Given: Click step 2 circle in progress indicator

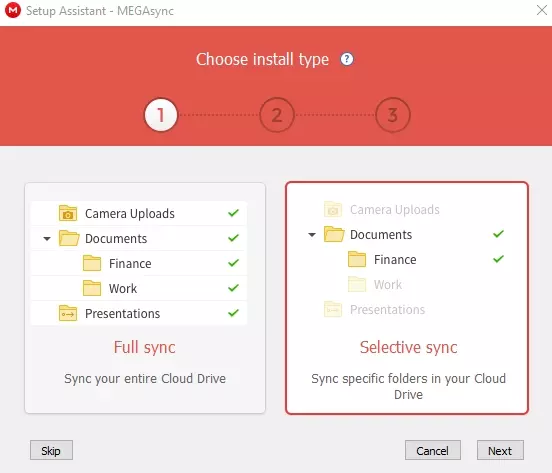Looking at the screenshot, I should click(x=277, y=115).
